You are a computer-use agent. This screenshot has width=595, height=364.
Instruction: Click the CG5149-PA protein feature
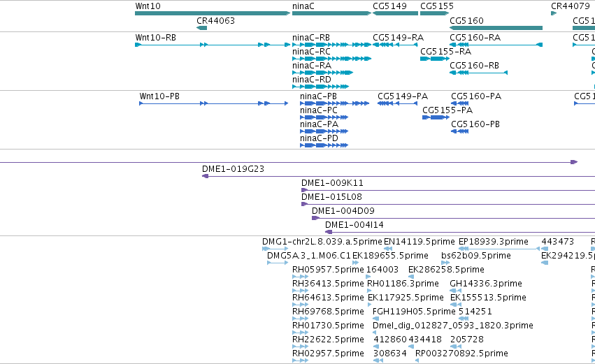tap(397, 103)
